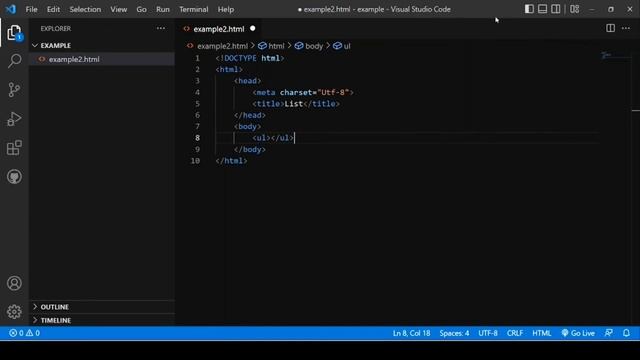Click Go Live in the status bar
This screenshot has height=360, width=640.
tap(578, 333)
